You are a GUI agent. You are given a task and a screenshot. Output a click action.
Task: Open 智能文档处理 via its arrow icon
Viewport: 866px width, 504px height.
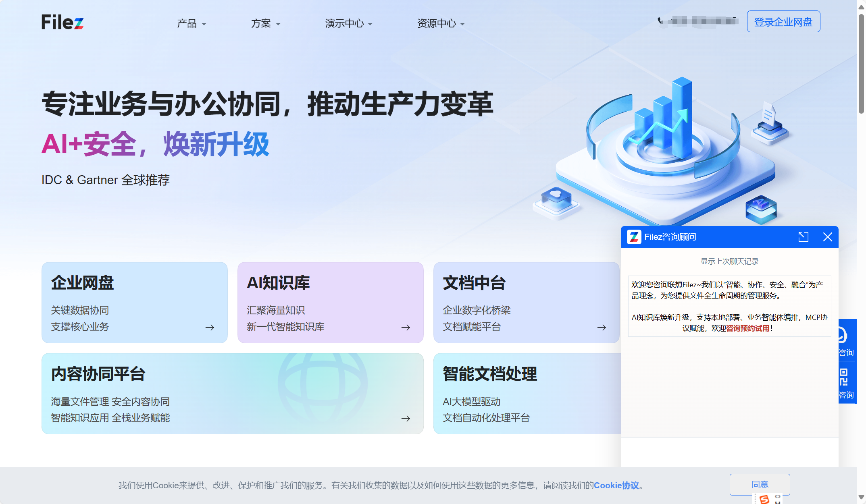point(602,419)
